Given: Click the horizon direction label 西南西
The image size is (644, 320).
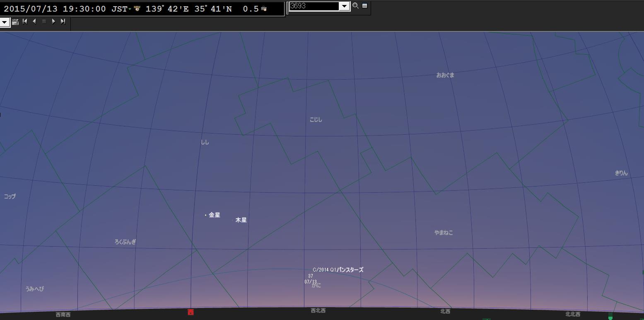Looking at the screenshot, I should pos(63,315).
